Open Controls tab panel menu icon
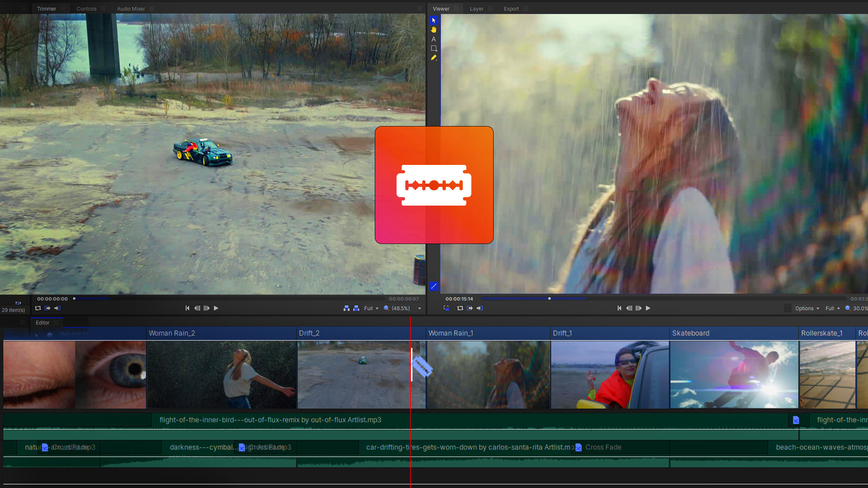 [x=103, y=9]
